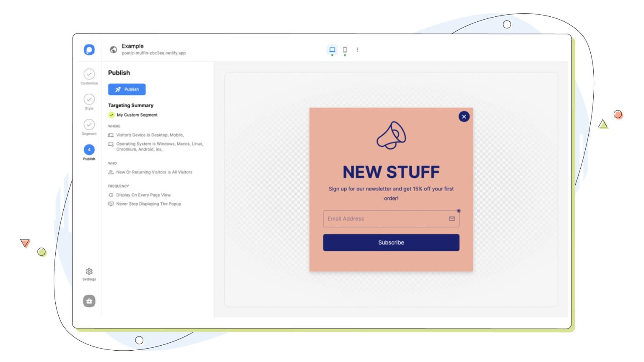Click New Or Returning Visitors rule

[x=154, y=172]
